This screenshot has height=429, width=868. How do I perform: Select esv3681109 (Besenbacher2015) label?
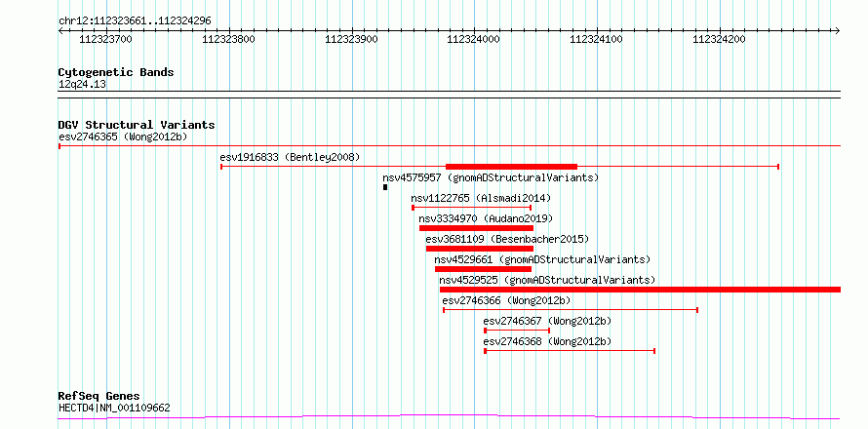point(507,239)
